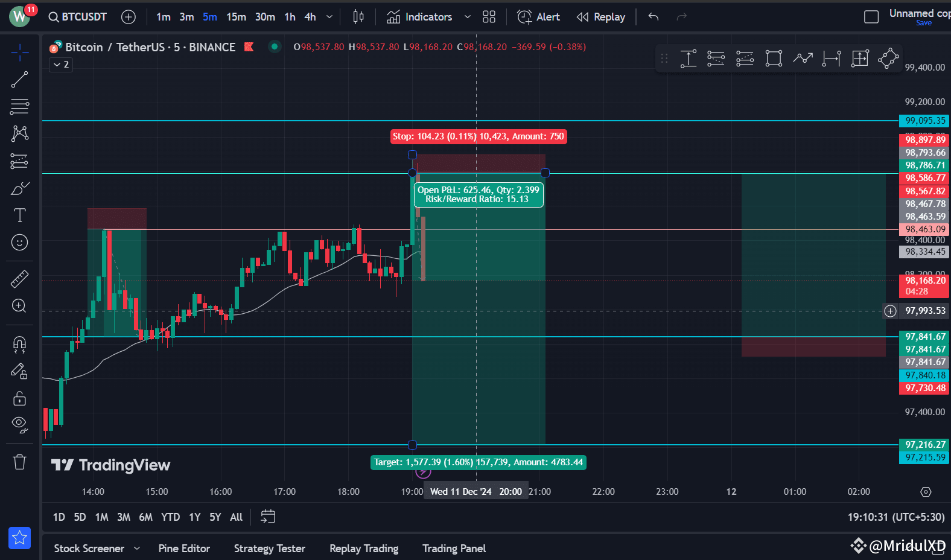951x560 pixels.
Task: Toggle lock all drawing tools
Action: click(x=19, y=398)
